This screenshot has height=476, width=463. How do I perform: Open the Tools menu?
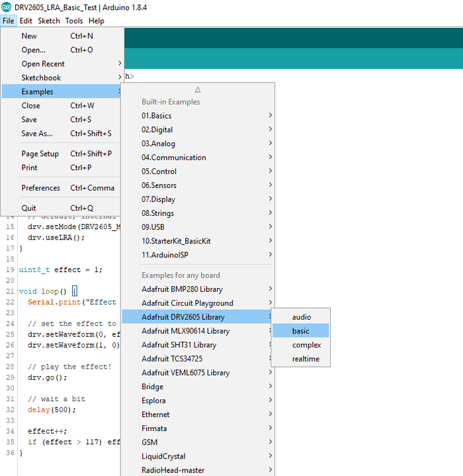74,21
